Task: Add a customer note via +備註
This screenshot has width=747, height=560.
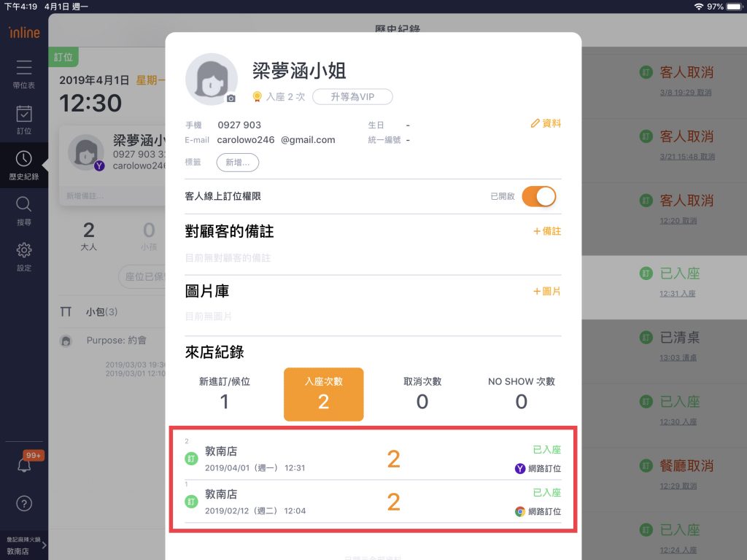Action: [x=547, y=231]
